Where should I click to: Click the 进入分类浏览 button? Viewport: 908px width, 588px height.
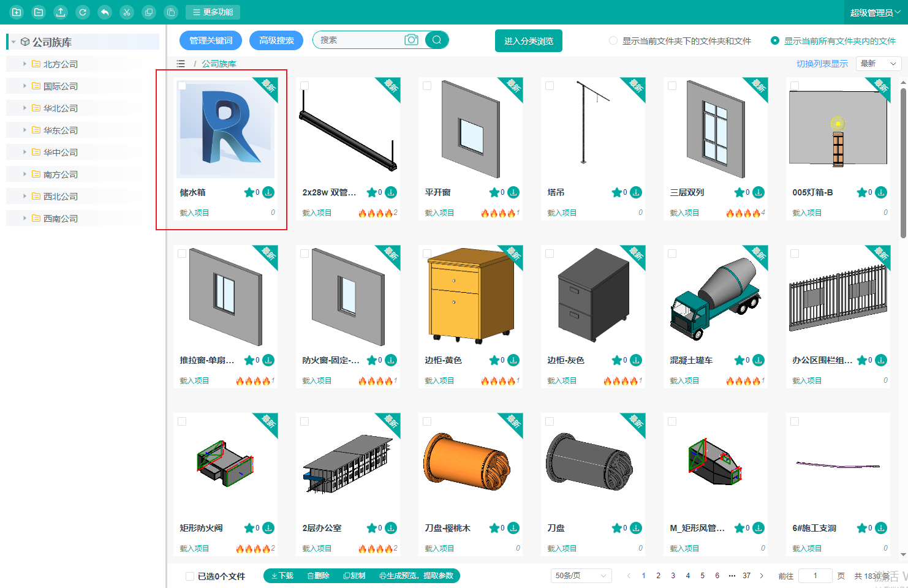tap(528, 41)
